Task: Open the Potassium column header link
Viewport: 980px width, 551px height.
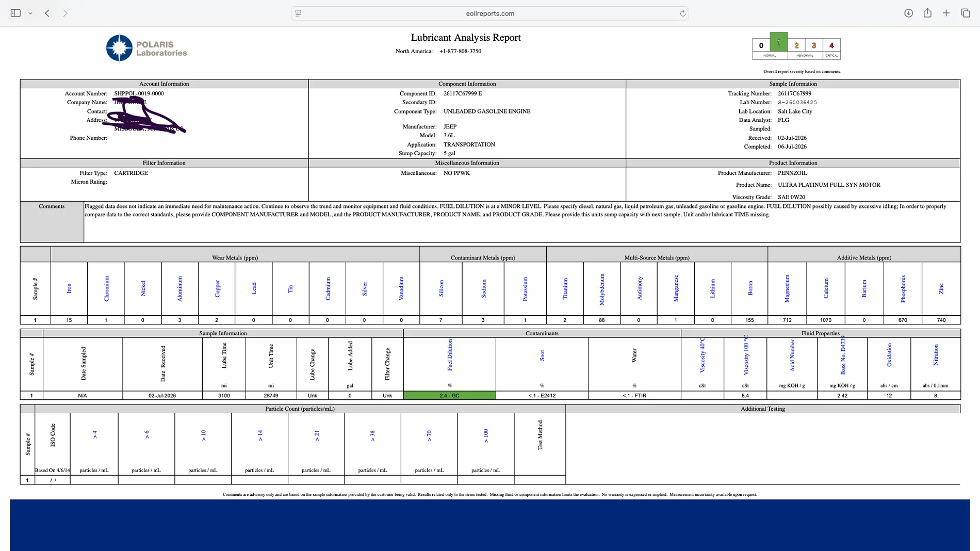Action: [525, 288]
